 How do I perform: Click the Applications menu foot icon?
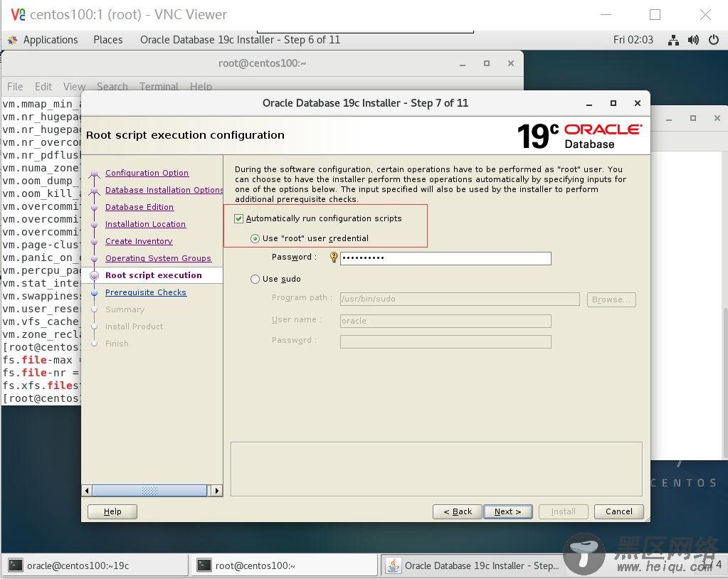click(13, 40)
